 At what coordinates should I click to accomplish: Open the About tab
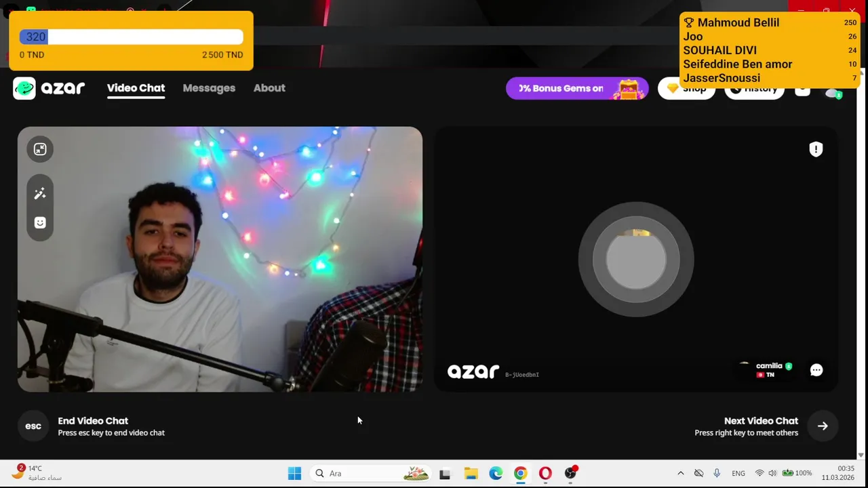click(269, 88)
